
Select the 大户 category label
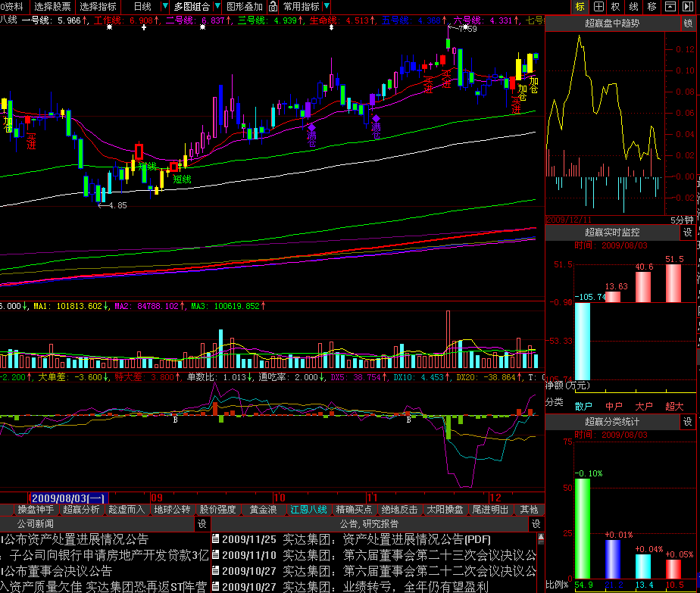click(x=644, y=407)
